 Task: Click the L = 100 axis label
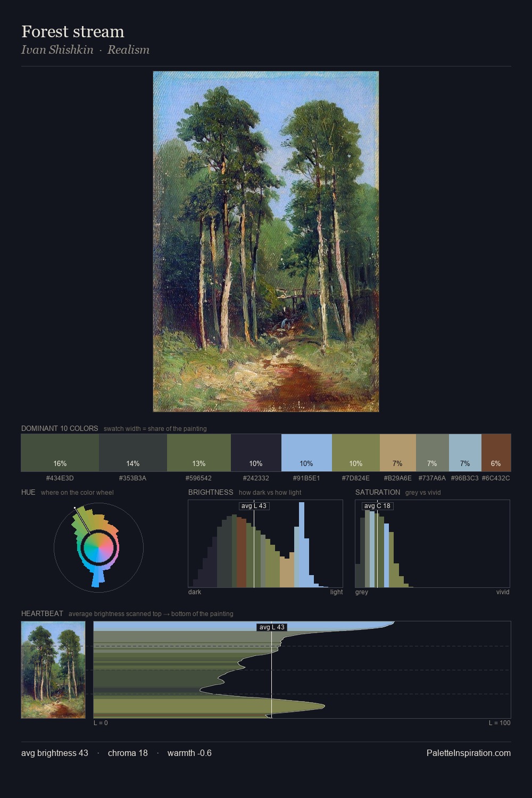[x=500, y=723]
